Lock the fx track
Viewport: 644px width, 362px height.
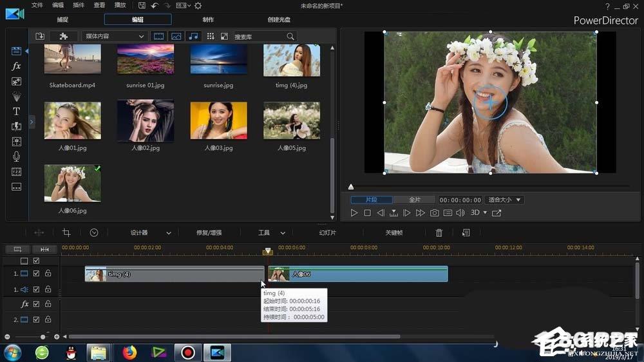[x=48, y=303]
